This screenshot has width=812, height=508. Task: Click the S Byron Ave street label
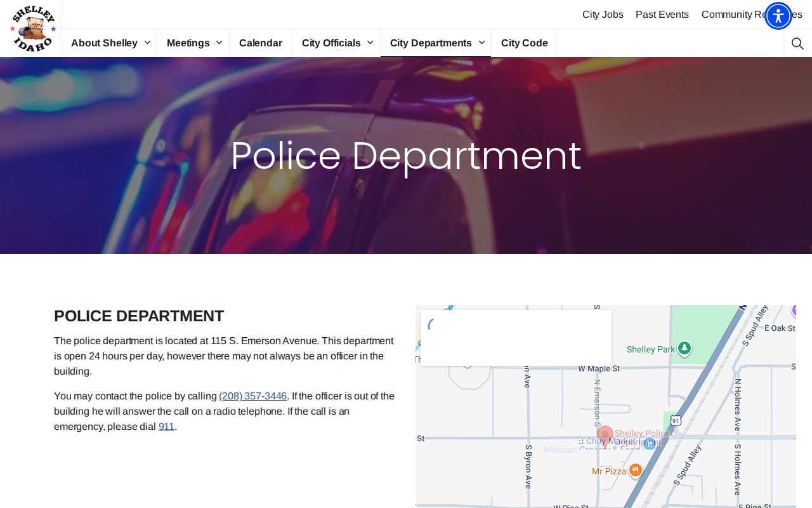coord(528,466)
